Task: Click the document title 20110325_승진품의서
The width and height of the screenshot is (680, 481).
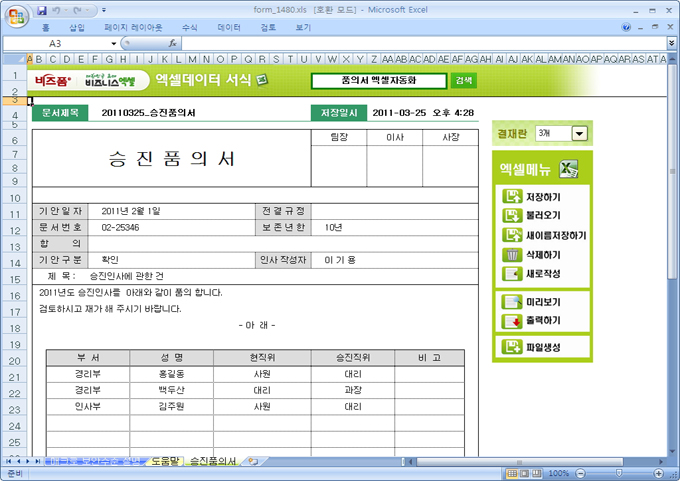Action: pyautogui.click(x=148, y=113)
